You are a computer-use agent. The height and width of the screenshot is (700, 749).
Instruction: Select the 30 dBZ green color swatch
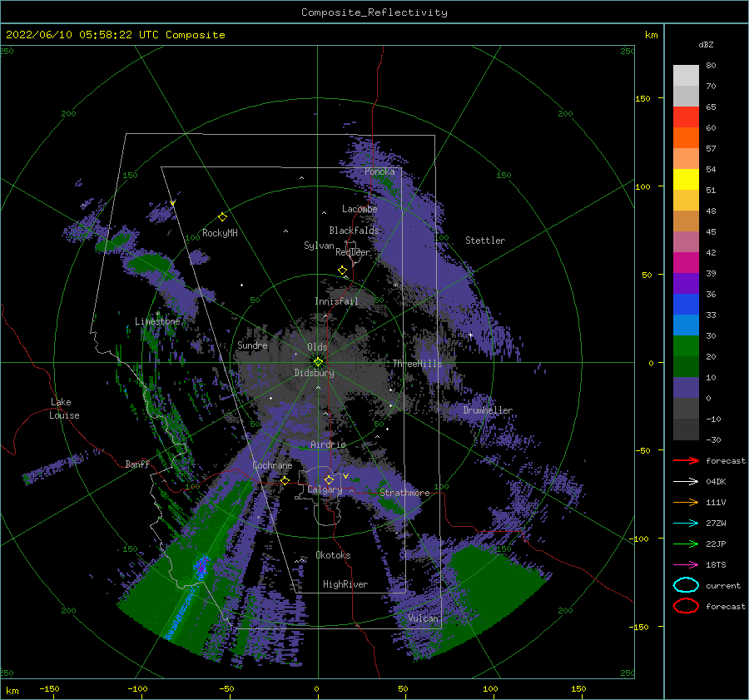point(686,346)
